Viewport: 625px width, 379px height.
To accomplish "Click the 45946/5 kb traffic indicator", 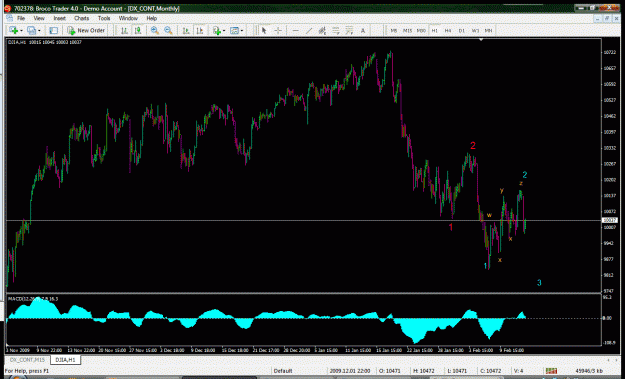I will pos(590,371).
